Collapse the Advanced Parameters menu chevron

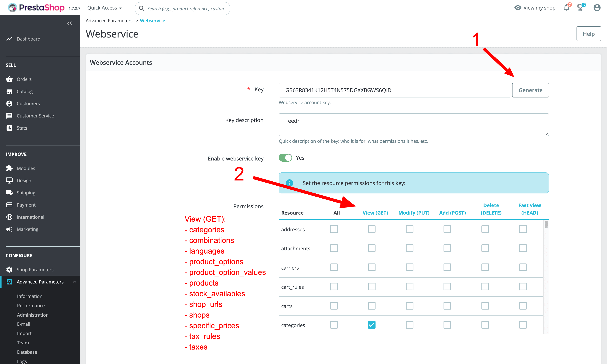[x=75, y=282]
